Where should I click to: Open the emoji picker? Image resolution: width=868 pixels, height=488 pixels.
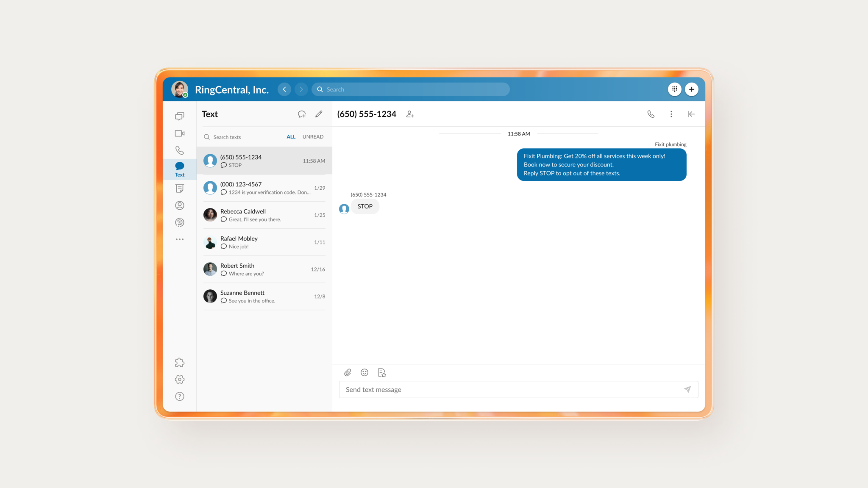[x=364, y=372]
